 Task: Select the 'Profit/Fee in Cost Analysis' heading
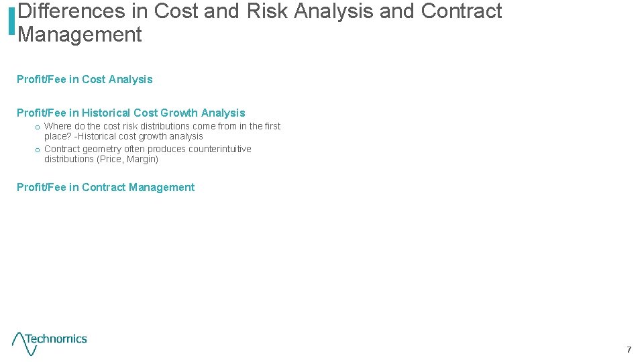pos(85,79)
